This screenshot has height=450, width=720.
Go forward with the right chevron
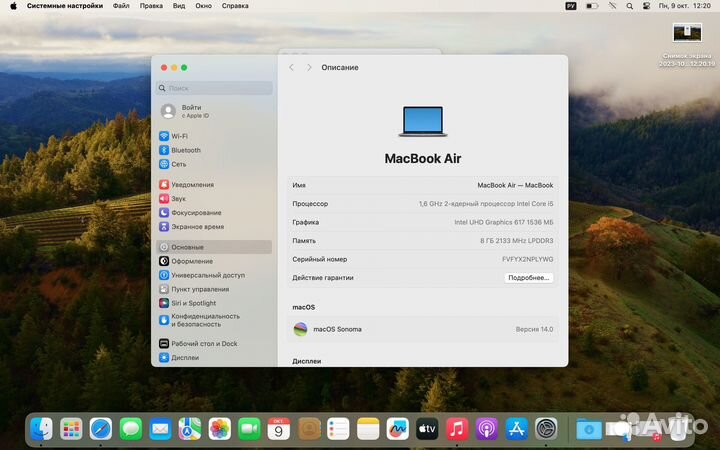tap(309, 68)
